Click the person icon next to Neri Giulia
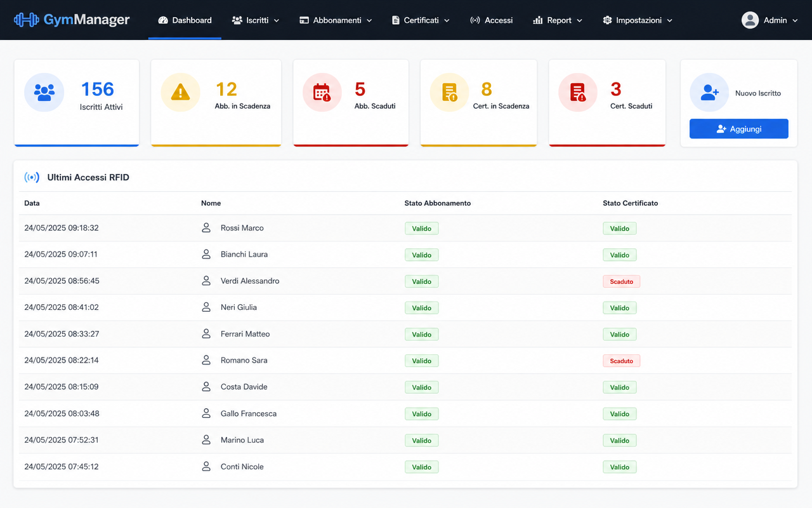Viewport: 812px width, 508px height. pyautogui.click(x=206, y=307)
